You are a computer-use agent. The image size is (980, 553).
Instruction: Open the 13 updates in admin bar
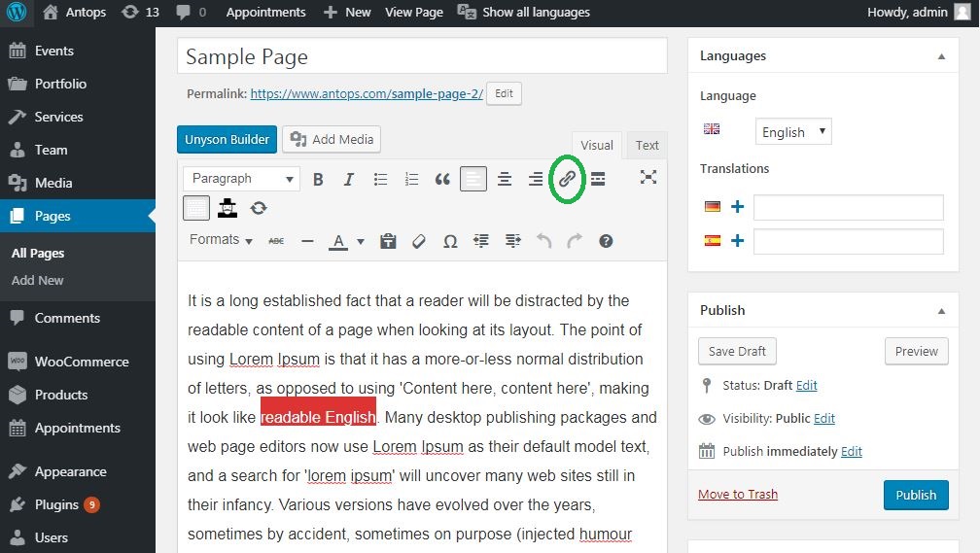pyautogui.click(x=140, y=13)
